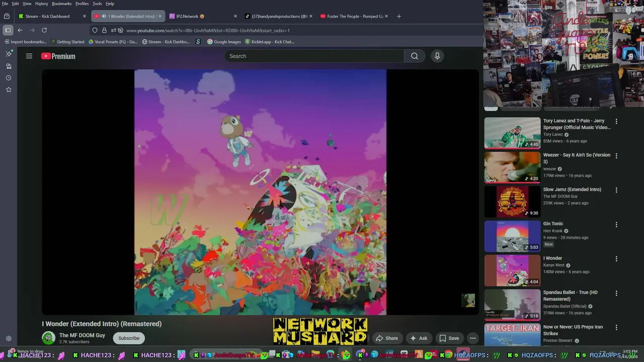
Task: Open the Tools menu
Action: [97, 4]
